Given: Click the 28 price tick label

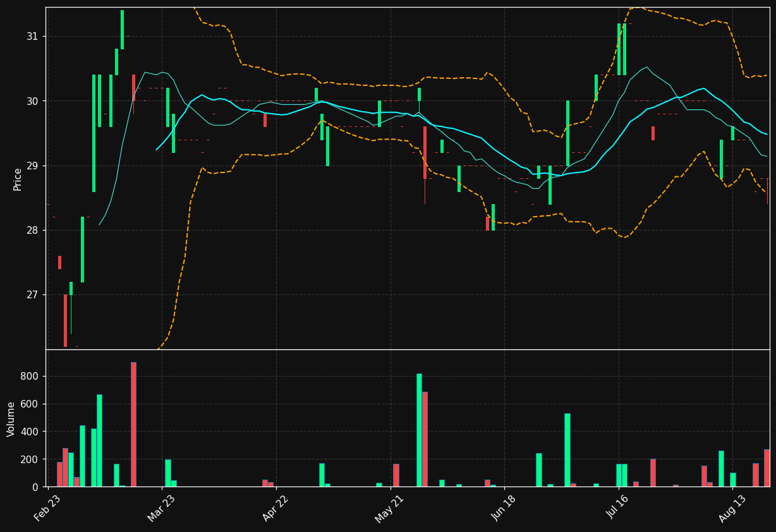Looking at the screenshot, I should (32, 230).
